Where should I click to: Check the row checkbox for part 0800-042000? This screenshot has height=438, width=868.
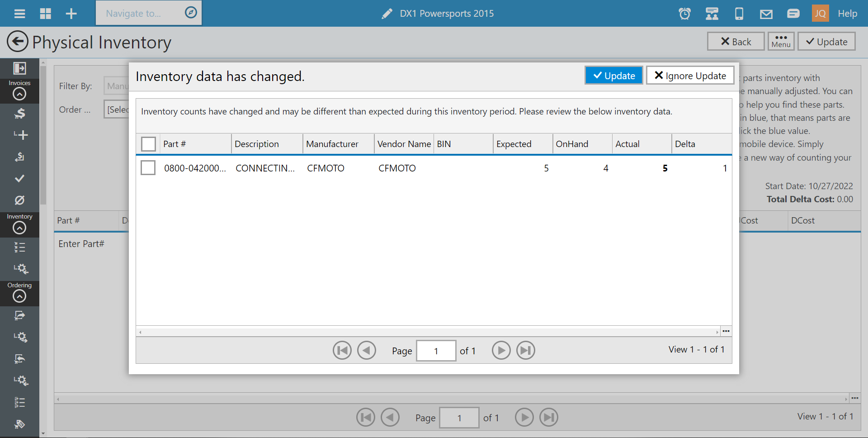pyautogui.click(x=148, y=167)
